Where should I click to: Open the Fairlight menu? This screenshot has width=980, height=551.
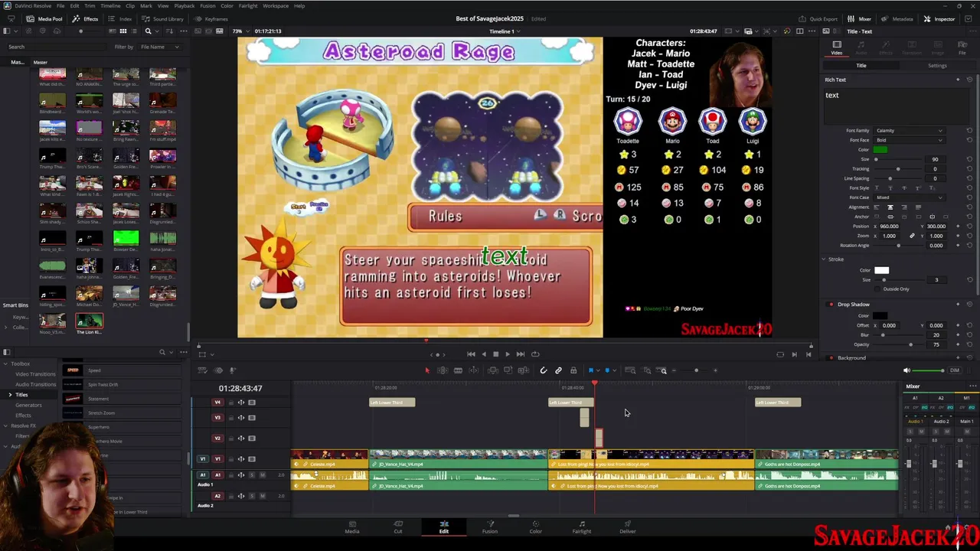(x=247, y=5)
